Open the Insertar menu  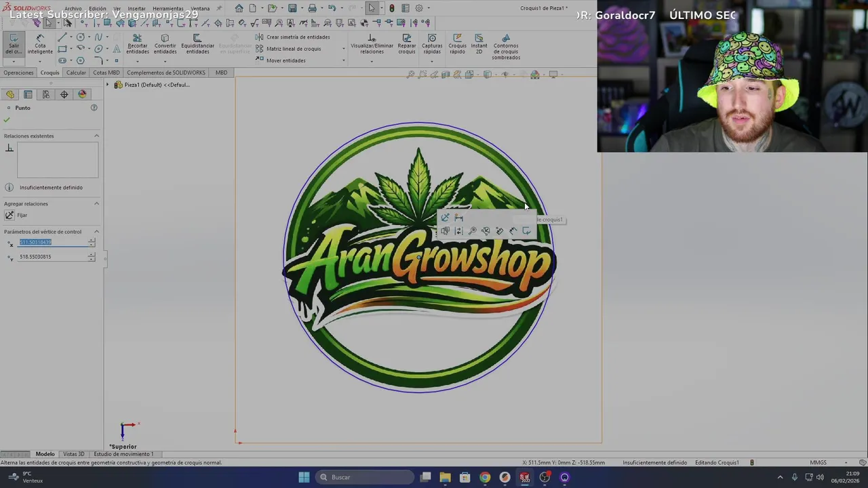point(136,9)
